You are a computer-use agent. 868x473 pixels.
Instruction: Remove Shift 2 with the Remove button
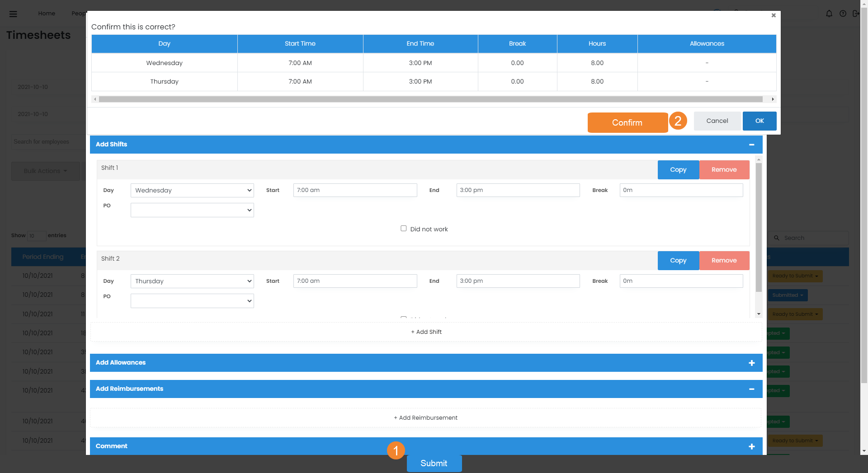(x=724, y=261)
